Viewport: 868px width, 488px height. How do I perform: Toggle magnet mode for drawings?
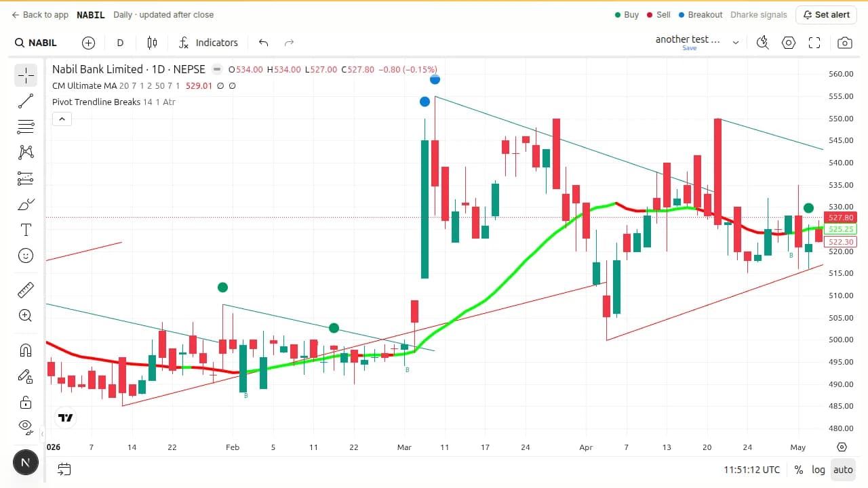tap(26, 350)
